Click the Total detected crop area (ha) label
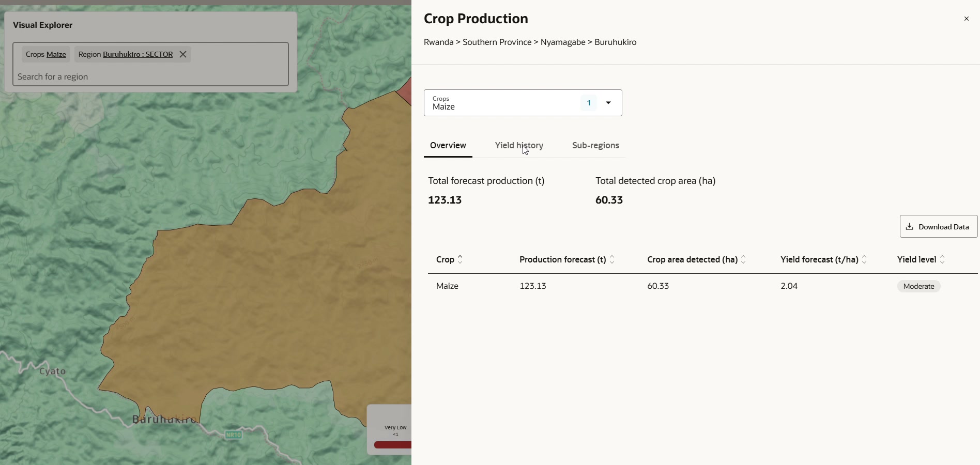The width and height of the screenshot is (980, 465). click(x=655, y=181)
